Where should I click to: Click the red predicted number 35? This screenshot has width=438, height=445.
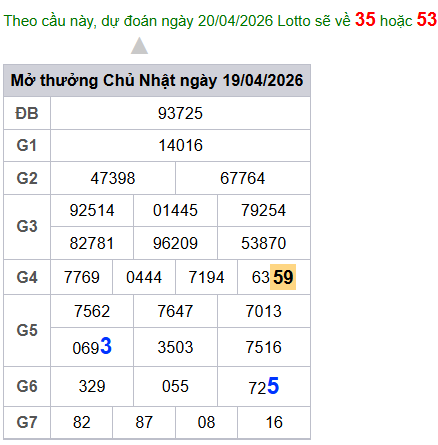click(x=365, y=19)
